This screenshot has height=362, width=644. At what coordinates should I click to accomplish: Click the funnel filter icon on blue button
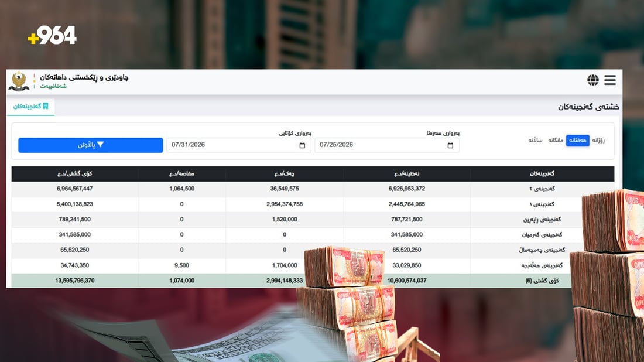[101, 145]
